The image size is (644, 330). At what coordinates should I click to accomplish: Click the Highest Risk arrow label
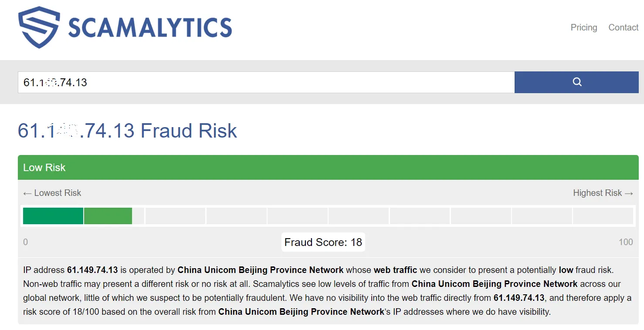[x=603, y=193]
